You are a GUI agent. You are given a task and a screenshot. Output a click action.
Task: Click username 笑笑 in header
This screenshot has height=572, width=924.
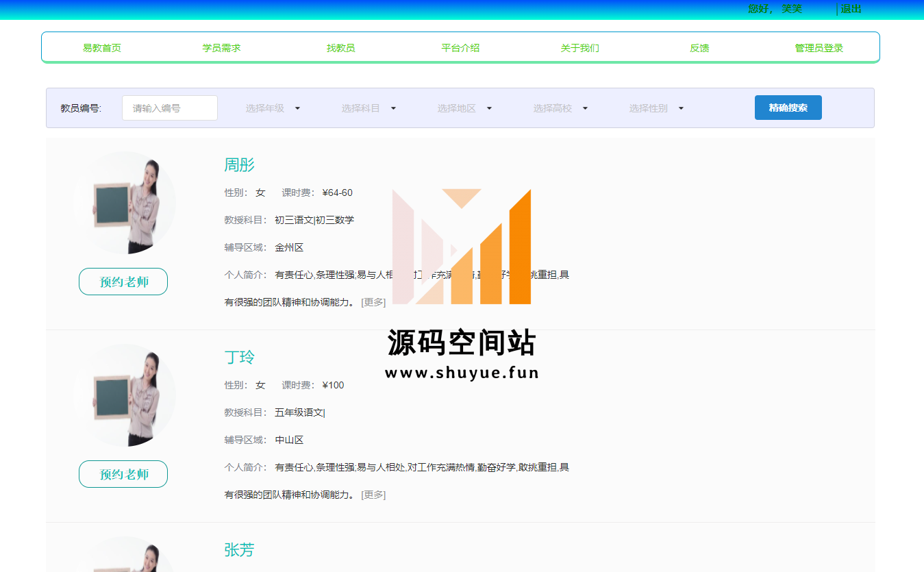click(792, 9)
